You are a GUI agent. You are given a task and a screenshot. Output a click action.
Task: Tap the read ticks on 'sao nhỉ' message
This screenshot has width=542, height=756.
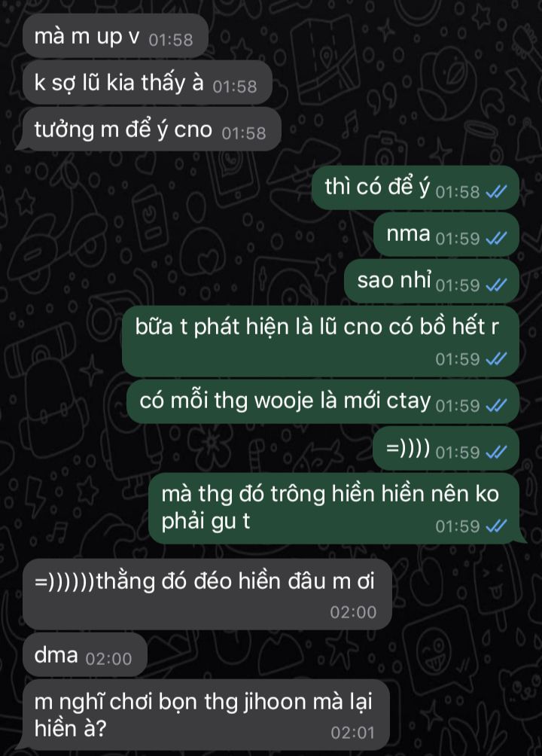click(496, 285)
